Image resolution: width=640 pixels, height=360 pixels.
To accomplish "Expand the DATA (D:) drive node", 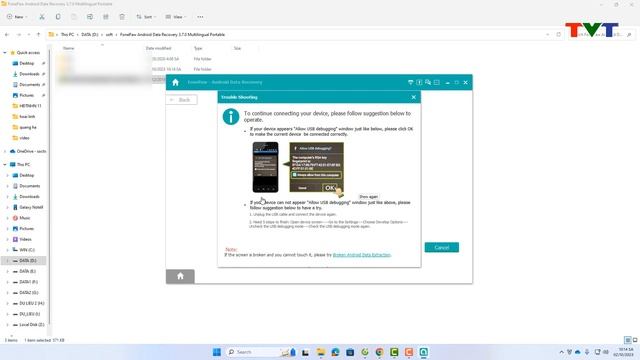I will (7, 260).
